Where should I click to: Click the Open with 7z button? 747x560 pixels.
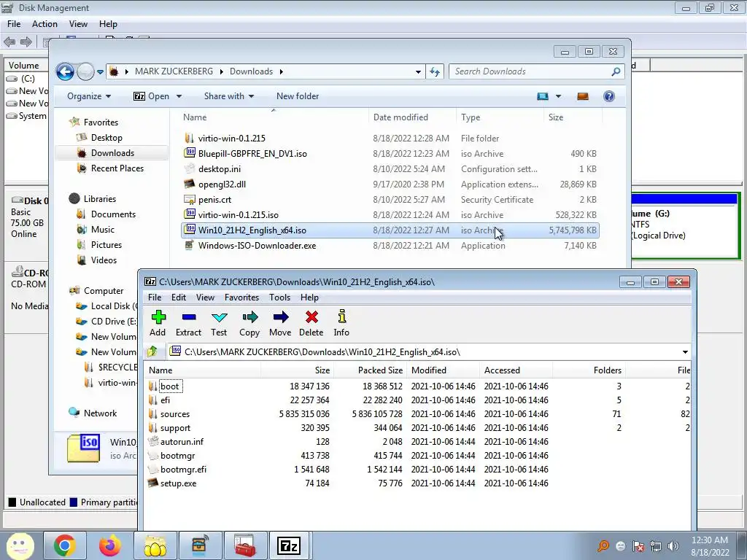click(152, 96)
